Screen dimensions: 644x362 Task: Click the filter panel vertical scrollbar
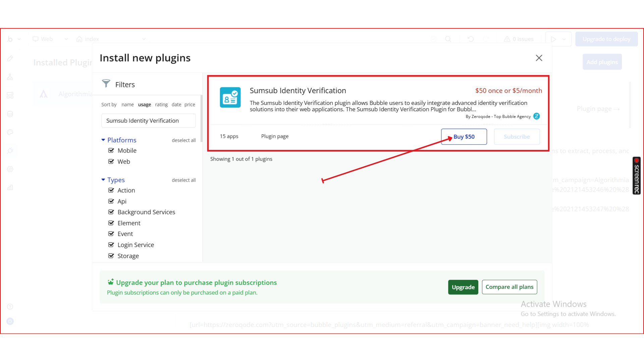[201, 119]
